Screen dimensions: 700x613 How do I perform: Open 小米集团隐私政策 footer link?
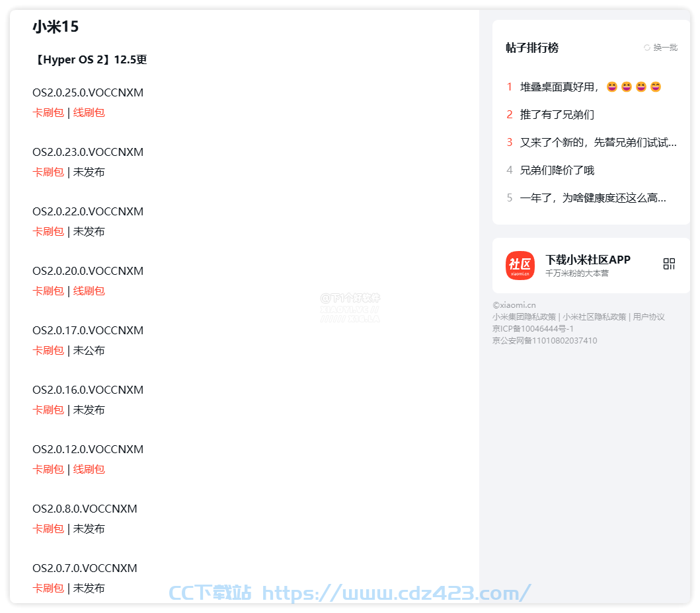point(524,317)
